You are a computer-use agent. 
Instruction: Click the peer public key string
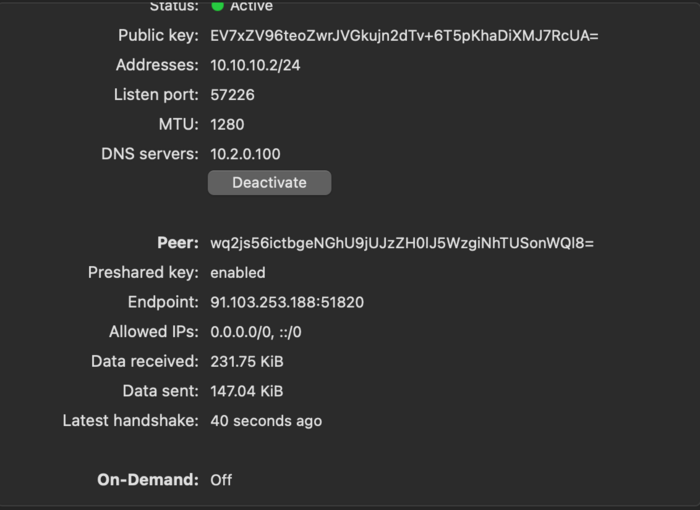[401, 243]
